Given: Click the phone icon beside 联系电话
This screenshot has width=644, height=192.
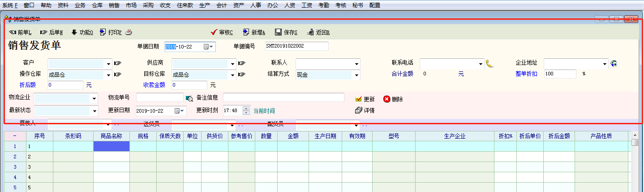Looking at the screenshot, I should tap(489, 64).
